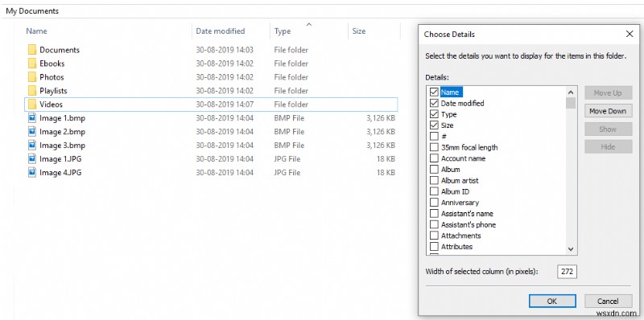Select the Documents folder name
The image size is (644, 320).
tap(60, 50)
